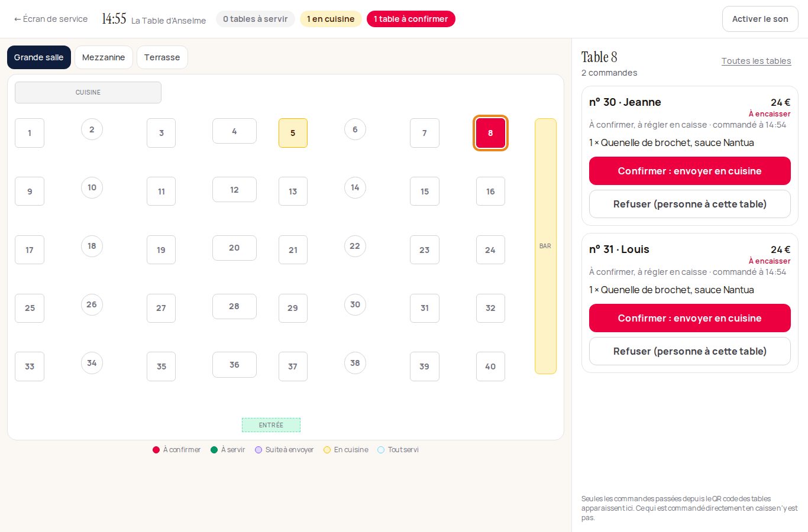Send Louis's order n° 31 to kitchen

point(690,318)
